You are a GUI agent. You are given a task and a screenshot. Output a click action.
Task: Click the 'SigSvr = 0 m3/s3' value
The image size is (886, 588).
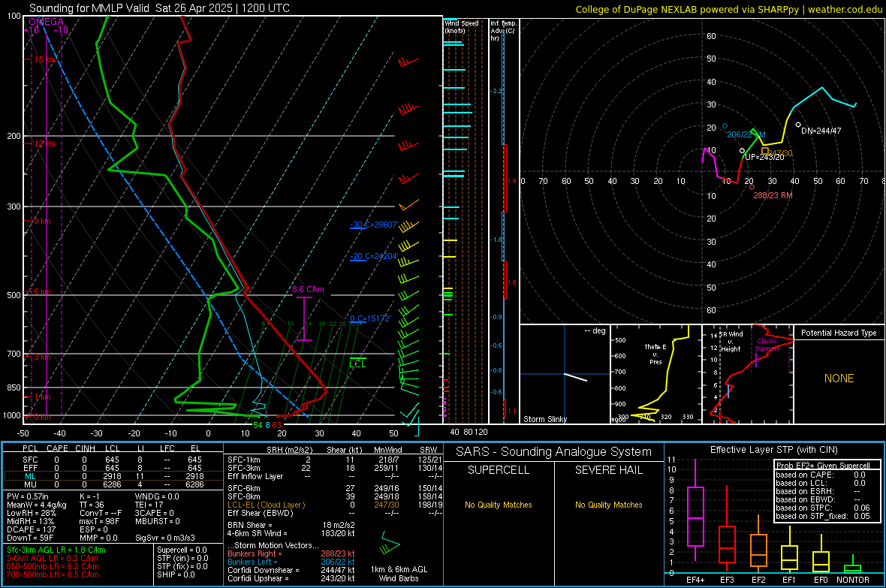(165, 538)
